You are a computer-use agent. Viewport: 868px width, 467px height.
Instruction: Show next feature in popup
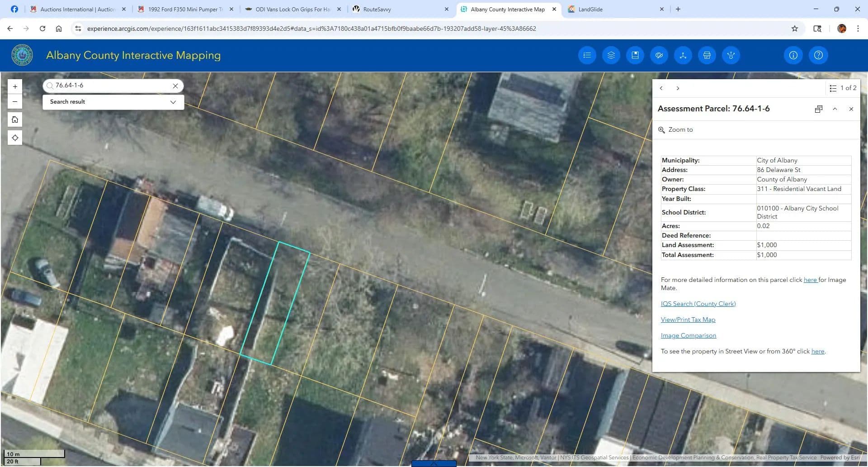[x=677, y=88]
